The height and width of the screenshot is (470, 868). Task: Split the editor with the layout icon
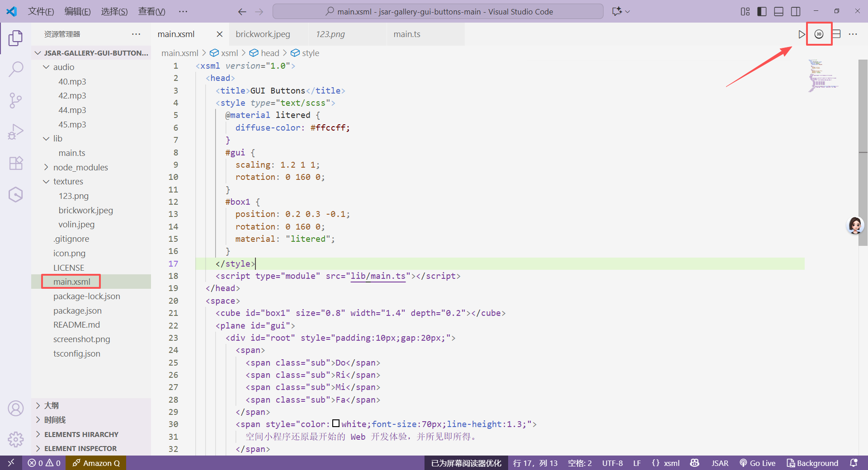[836, 34]
